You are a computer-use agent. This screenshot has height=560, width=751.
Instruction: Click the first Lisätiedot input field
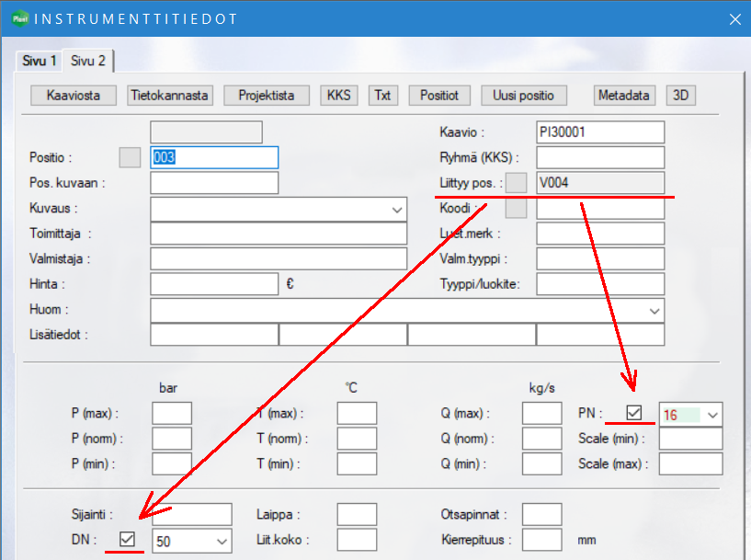(x=214, y=335)
